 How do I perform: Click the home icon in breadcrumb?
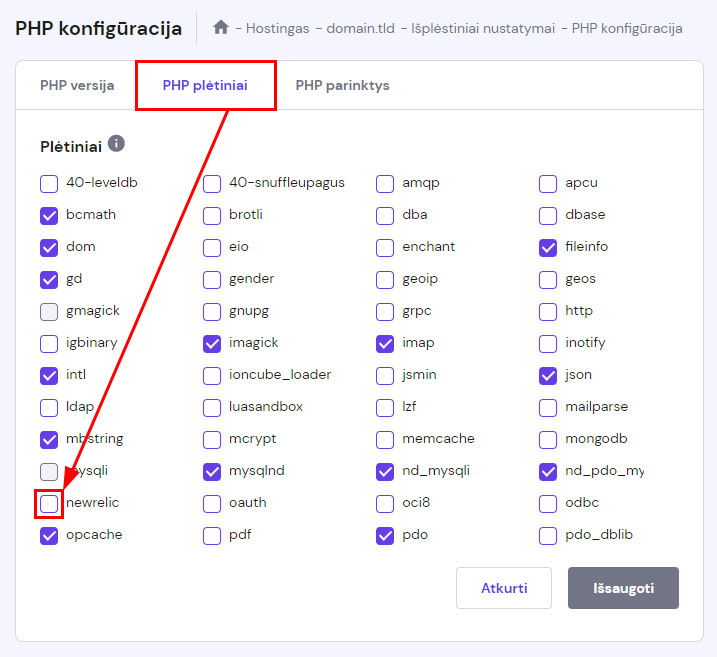(221, 28)
